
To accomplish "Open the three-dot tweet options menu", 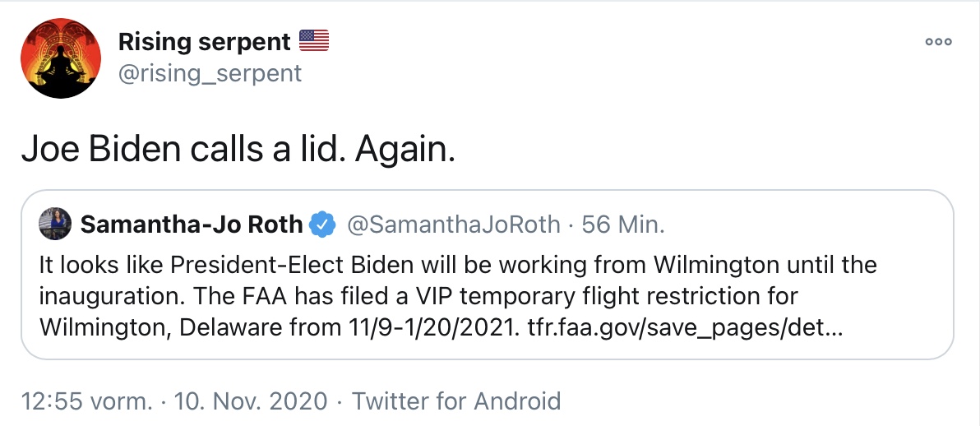I will click(939, 42).
